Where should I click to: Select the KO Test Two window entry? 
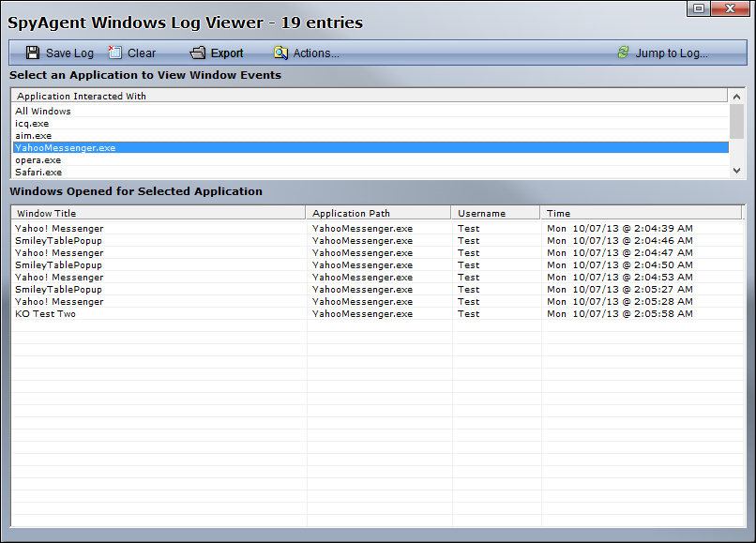click(x=45, y=314)
